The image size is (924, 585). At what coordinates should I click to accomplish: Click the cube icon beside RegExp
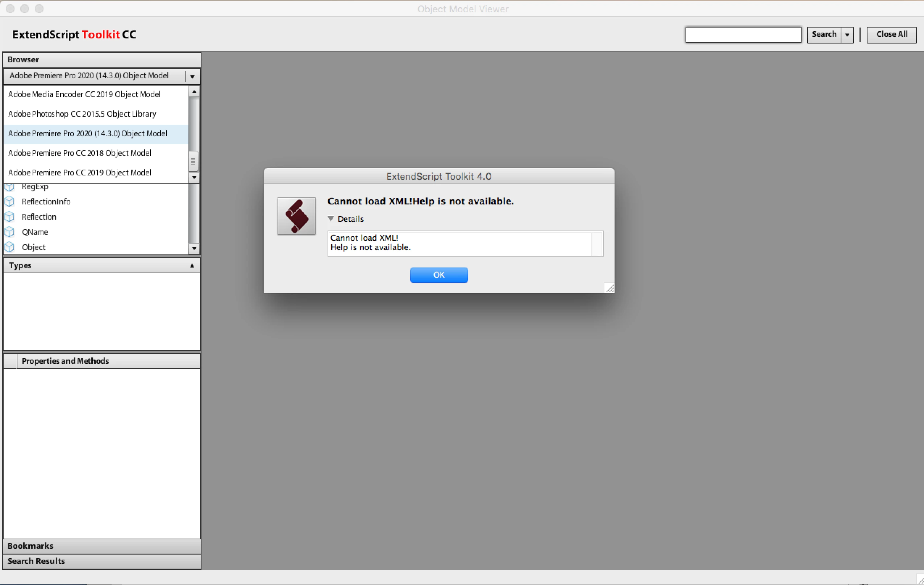coord(9,187)
